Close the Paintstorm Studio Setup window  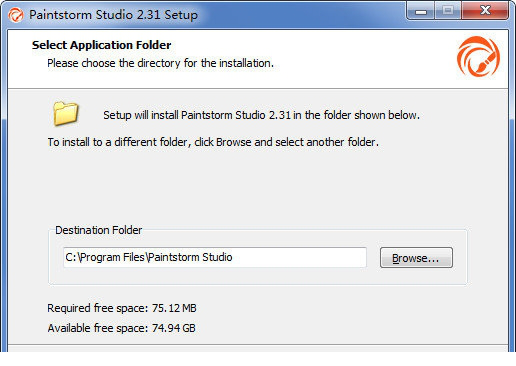485,11
